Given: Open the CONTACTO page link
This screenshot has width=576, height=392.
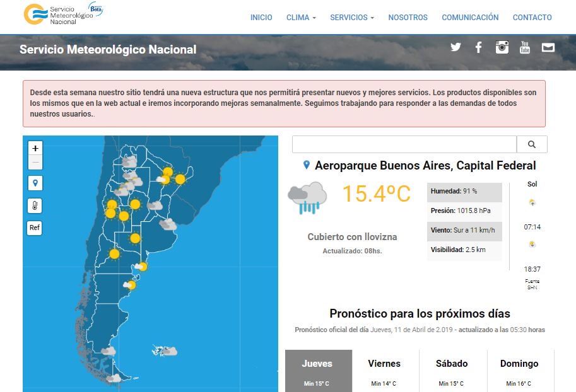Looking at the screenshot, I should [532, 18].
